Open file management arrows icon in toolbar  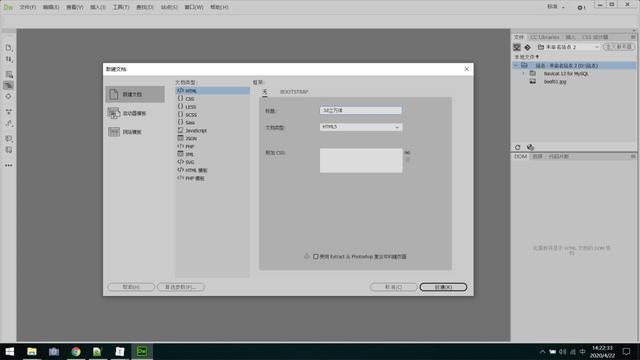click(9, 59)
